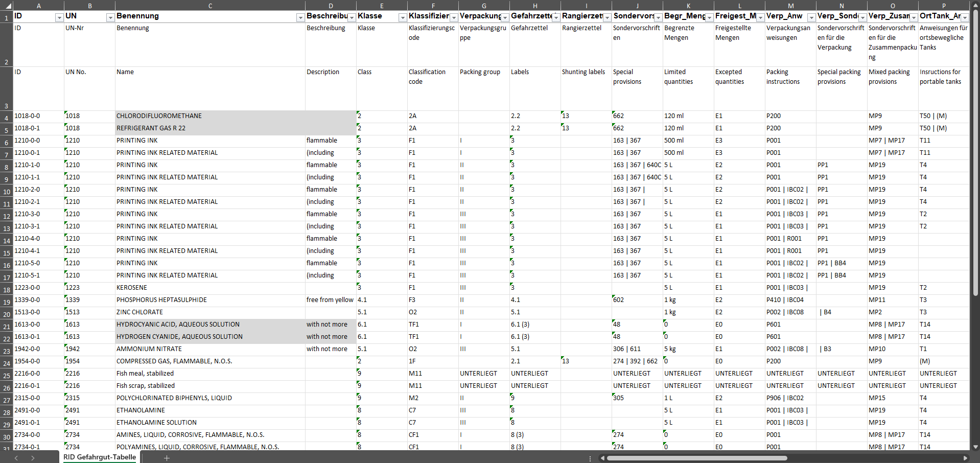Add a new sheet with plus icon

pyautogui.click(x=167, y=458)
